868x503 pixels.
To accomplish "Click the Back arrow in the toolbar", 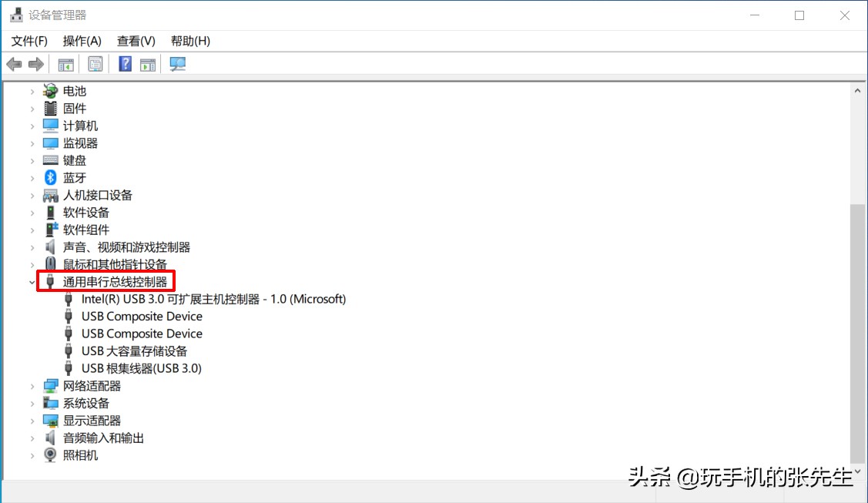I will click(x=13, y=64).
